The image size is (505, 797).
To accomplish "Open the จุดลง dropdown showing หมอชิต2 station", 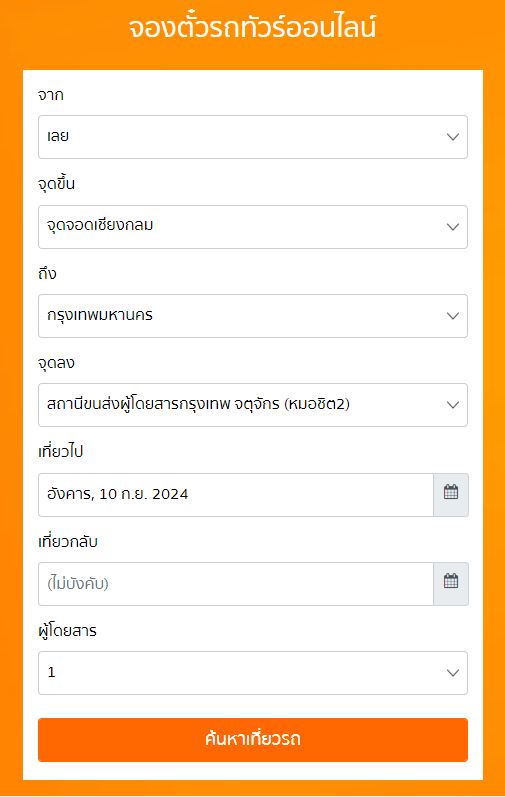I will click(252, 405).
